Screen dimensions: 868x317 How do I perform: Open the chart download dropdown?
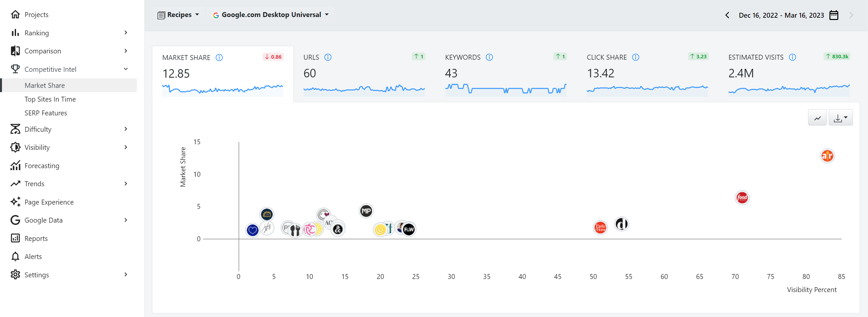840,118
